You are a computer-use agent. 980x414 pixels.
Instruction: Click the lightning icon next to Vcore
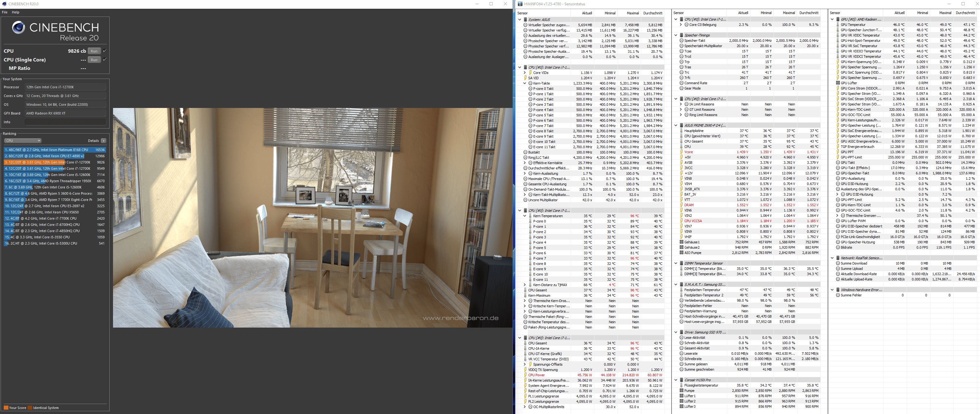[681, 152]
